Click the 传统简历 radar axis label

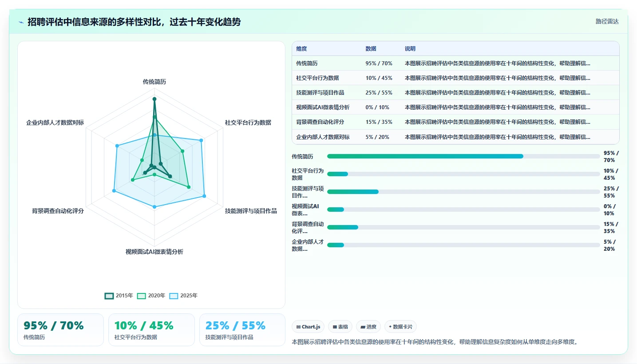154,82
